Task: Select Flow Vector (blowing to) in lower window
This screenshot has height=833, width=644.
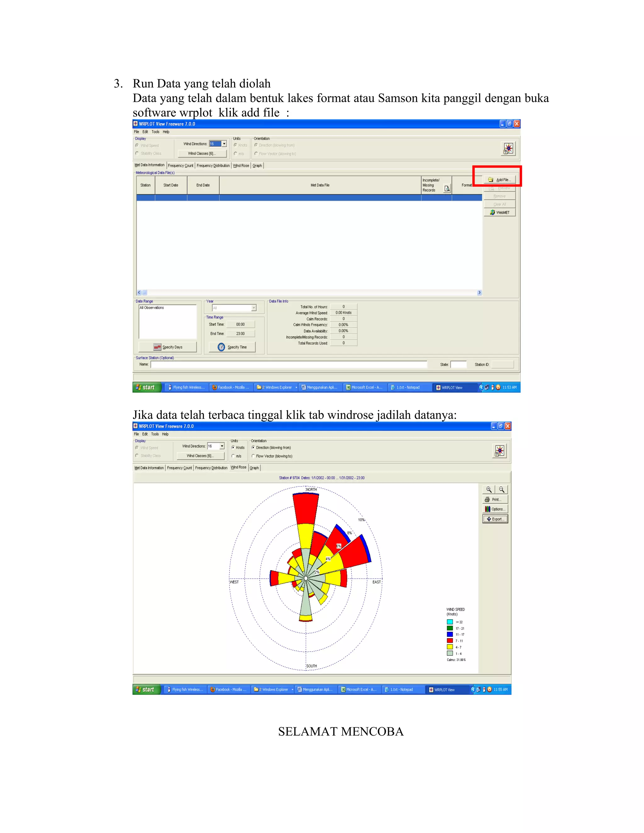Action: point(272,456)
